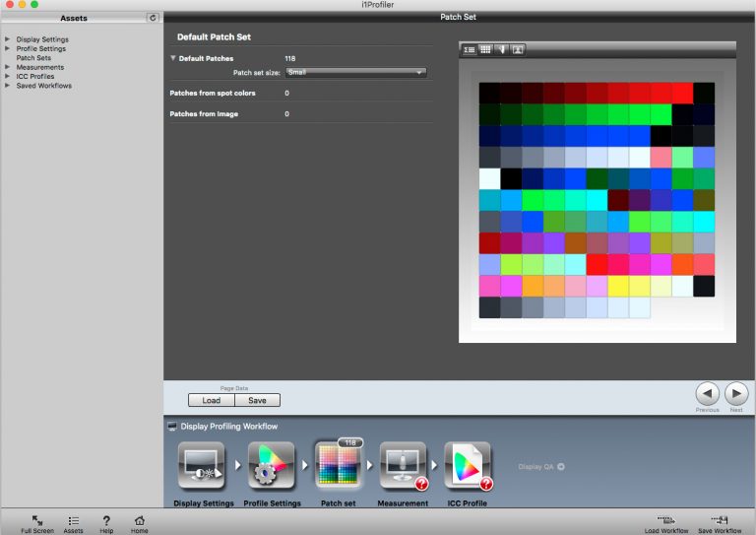The image size is (756, 535).
Task: Select the spot color view icon
Action: click(x=502, y=49)
